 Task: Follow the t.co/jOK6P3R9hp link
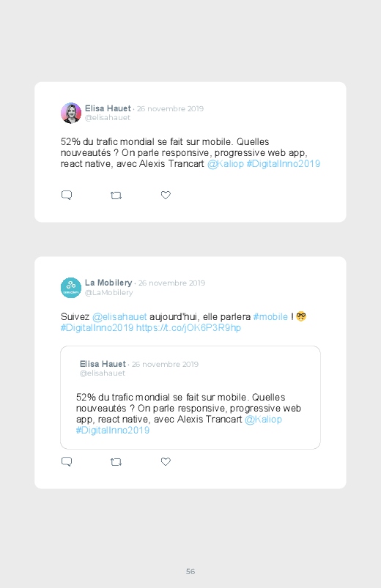click(188, 328)
